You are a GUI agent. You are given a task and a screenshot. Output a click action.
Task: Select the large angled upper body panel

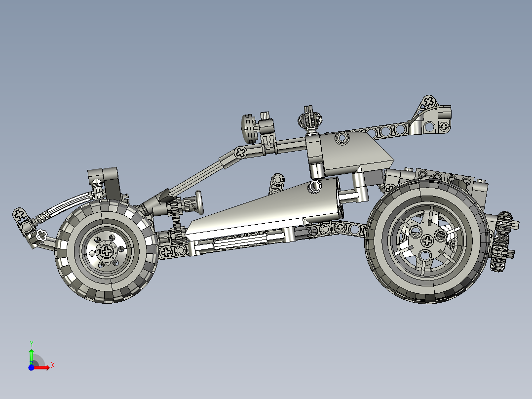[356, 151]
